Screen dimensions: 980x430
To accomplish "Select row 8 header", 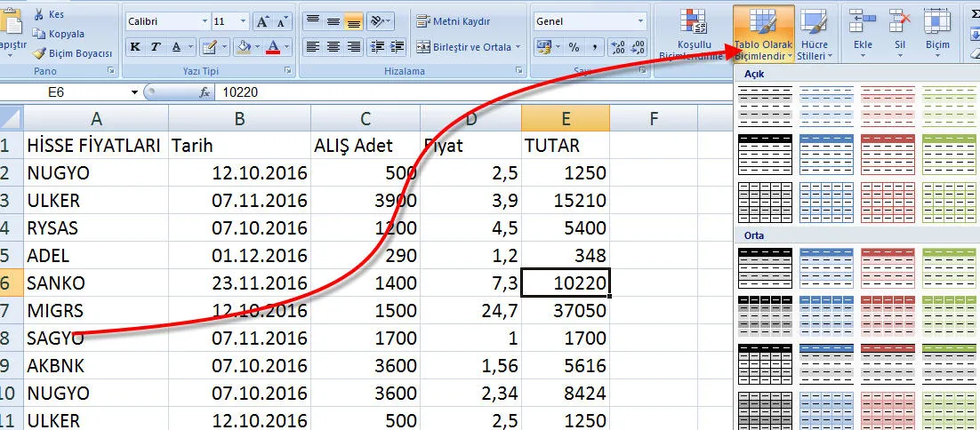I will point(11,338).
